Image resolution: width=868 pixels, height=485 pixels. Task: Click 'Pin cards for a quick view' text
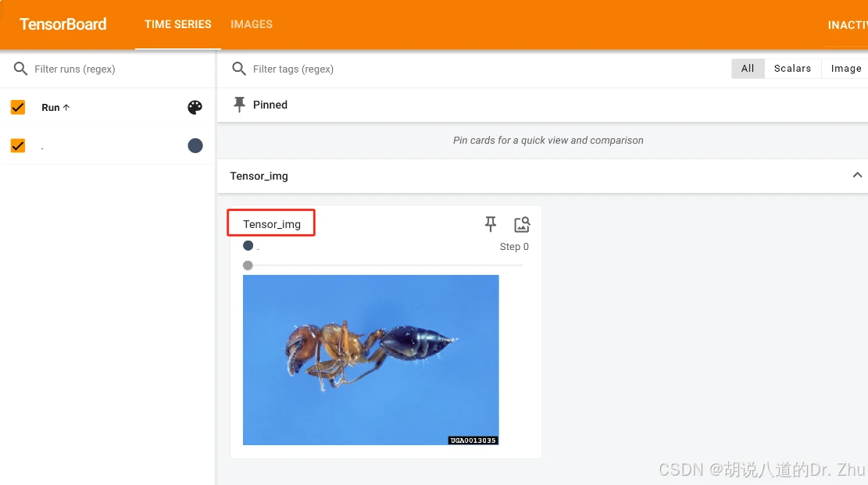[x=548, y=140]
